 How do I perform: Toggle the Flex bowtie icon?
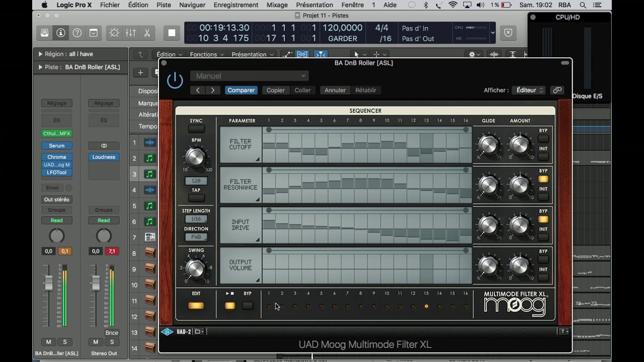click(302, 54)
